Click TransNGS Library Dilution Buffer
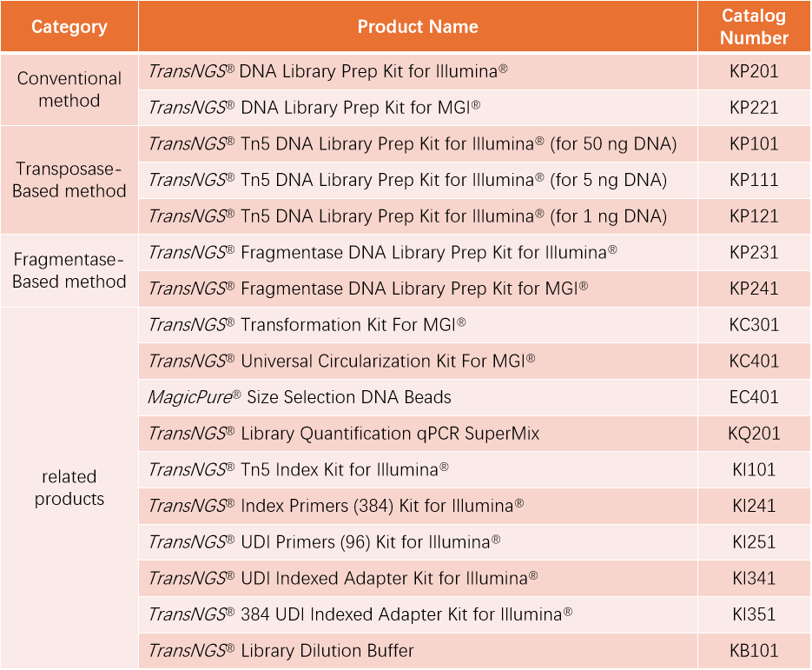The width and height of the screenshot is (812, 670). pos(281,651)
